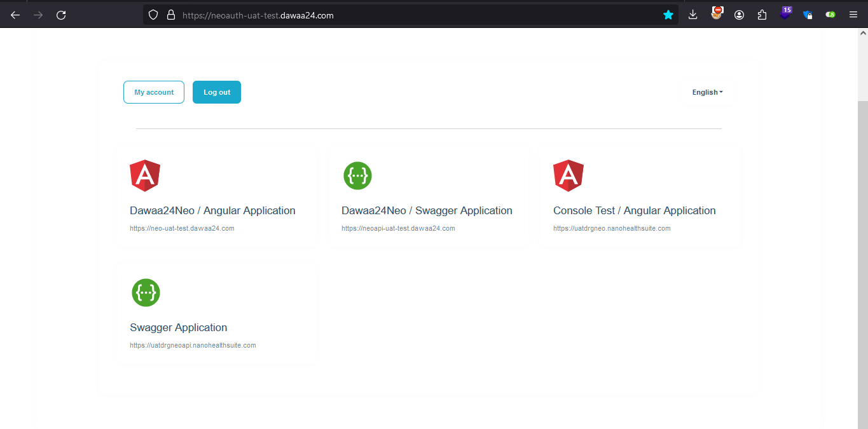Open the browser downloads panel

pos(693,15)
